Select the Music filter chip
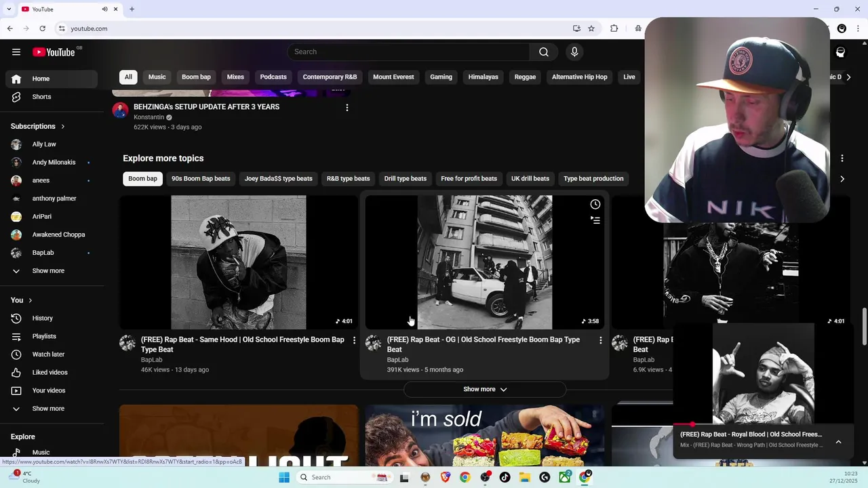The width and height of the screenshot is (868, 488). point(157,77)
